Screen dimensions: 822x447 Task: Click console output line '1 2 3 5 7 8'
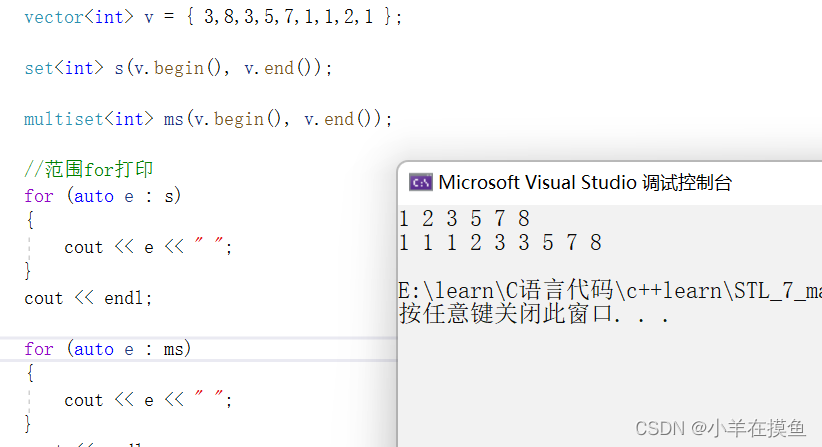coord(464,219)
